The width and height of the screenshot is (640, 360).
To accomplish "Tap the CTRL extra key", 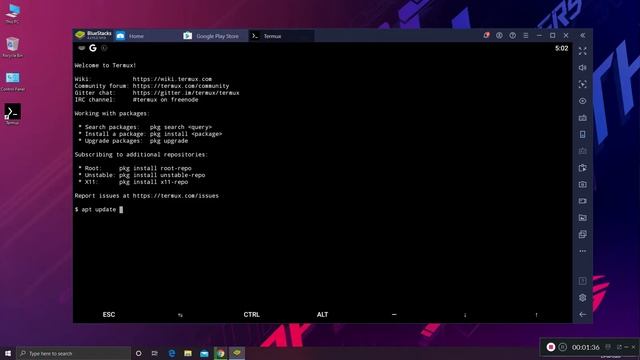I will point(251,315).
